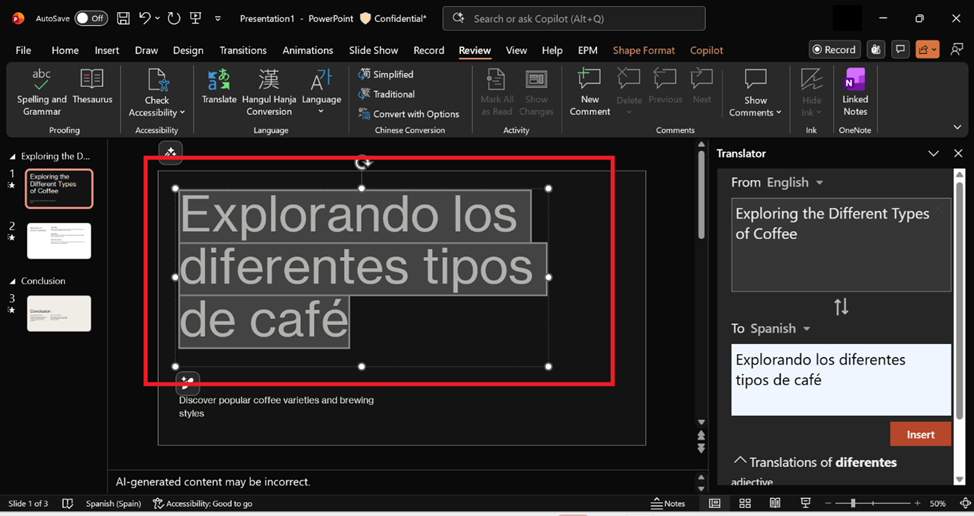
Task: Toggle the Notes pane
Action: 668,504
